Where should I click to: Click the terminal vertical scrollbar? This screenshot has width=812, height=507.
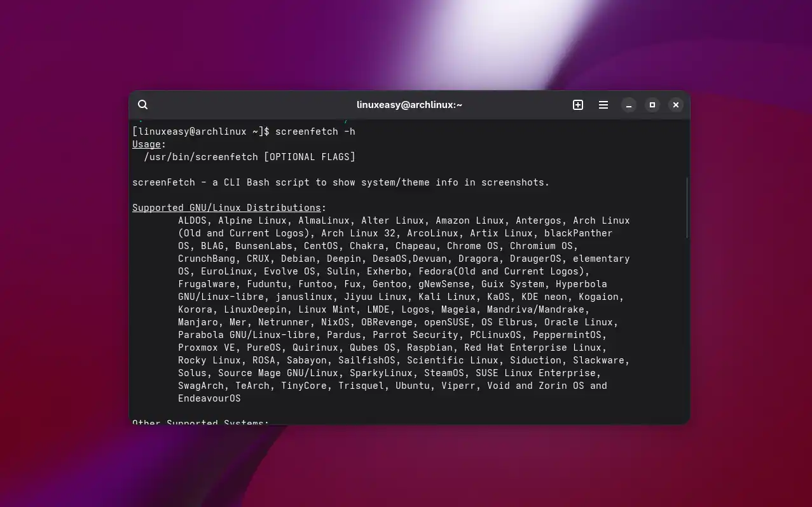pyautogui.click(x=687, y=208)
